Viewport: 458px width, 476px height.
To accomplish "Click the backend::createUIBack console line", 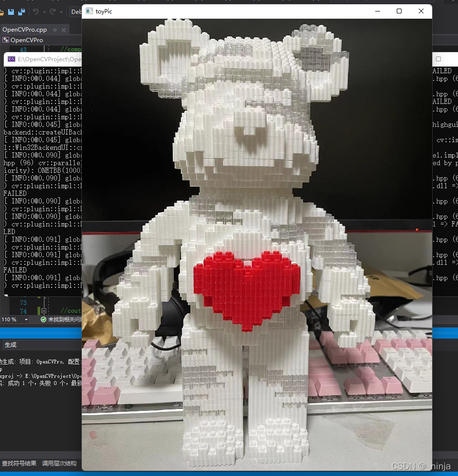I will [x=43, y=132].
